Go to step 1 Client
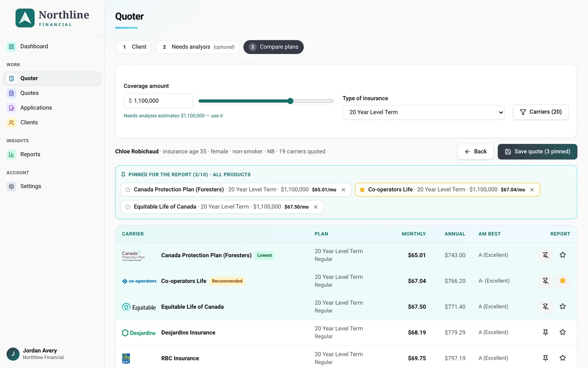The height and width of the screenshot is (368, 588). [x=133, y=47]
